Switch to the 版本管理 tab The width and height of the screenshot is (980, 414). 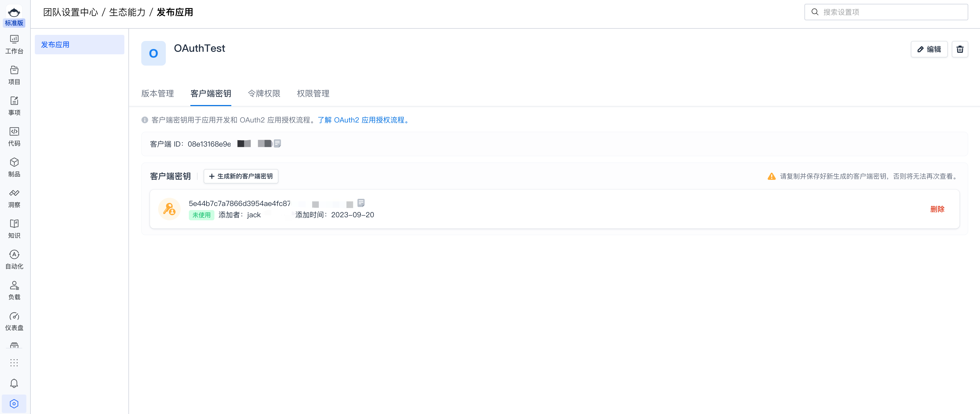tap(157, 93)
